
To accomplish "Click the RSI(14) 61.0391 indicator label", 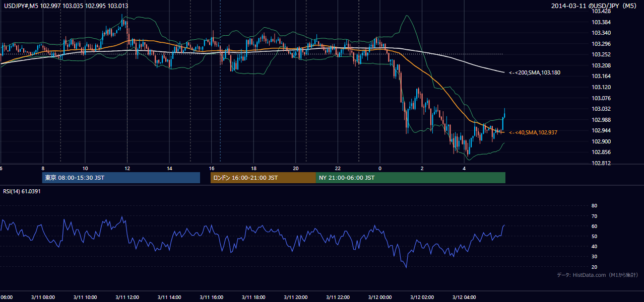I will pos(22,191).
